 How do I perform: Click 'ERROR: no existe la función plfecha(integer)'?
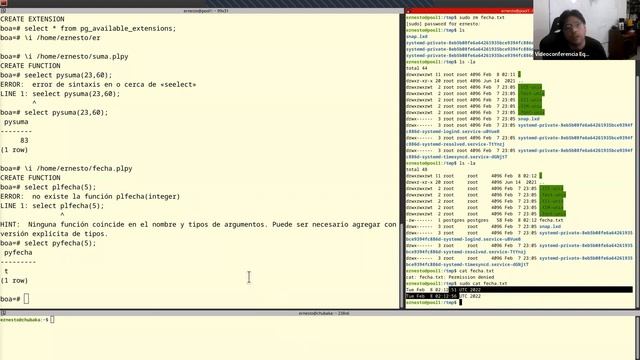click(x=90, y=197)
